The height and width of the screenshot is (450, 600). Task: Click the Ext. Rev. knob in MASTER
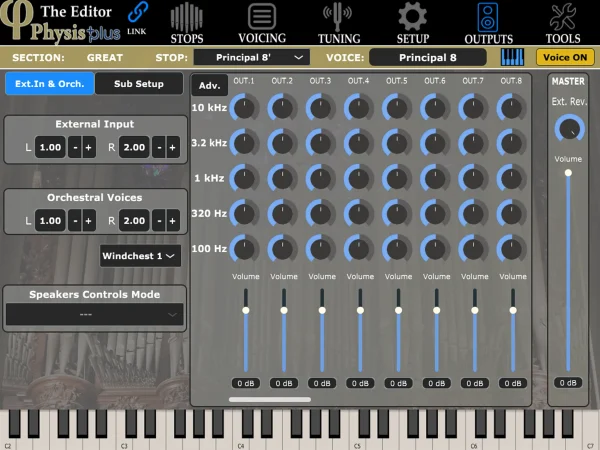(568, 127)
